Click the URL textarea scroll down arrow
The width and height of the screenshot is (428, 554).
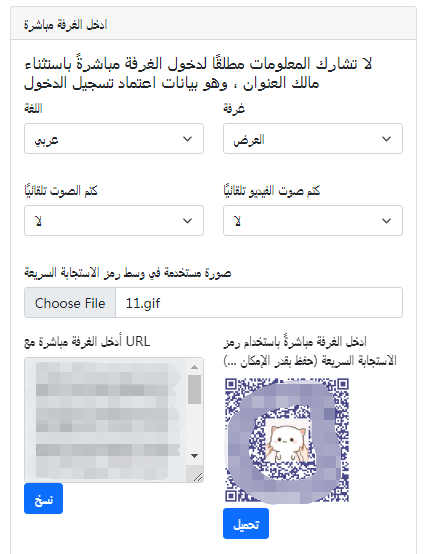pos(194,456)
